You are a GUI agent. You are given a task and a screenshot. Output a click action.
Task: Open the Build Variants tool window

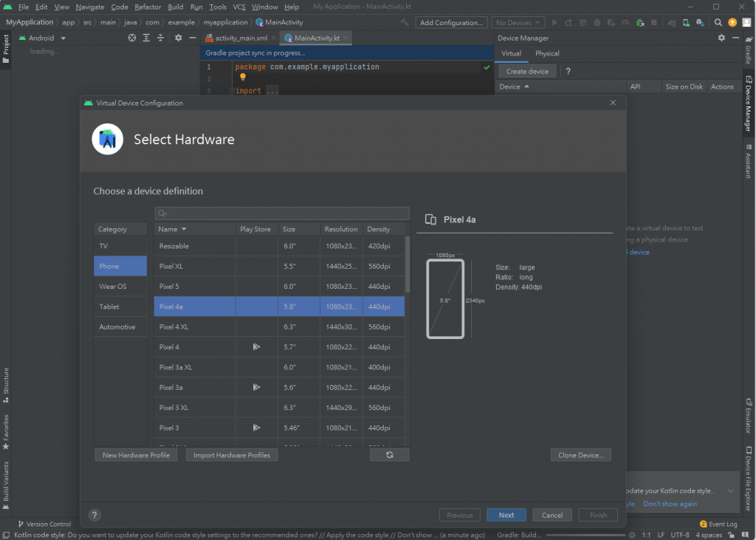click(x=6, y=485)
